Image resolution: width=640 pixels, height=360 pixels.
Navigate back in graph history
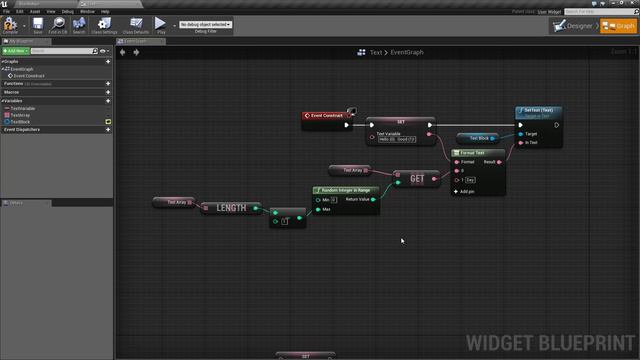click(122, 52)
